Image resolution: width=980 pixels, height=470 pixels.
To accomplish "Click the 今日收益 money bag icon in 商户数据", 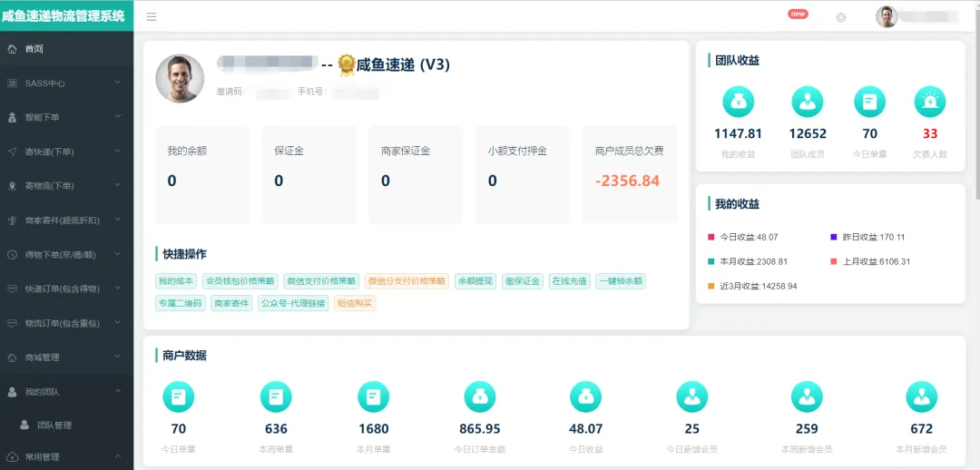I will 585,397.
